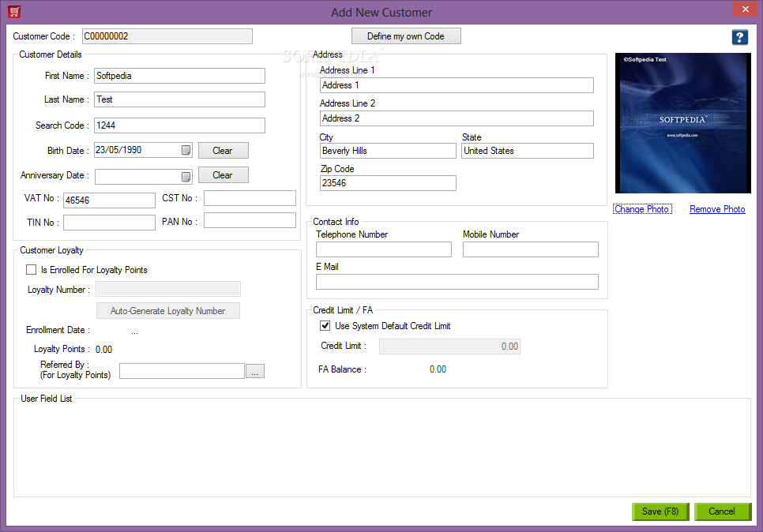Edit the Last Name field
The width and height of the screenshot is (763, 532).
(179, 99)
